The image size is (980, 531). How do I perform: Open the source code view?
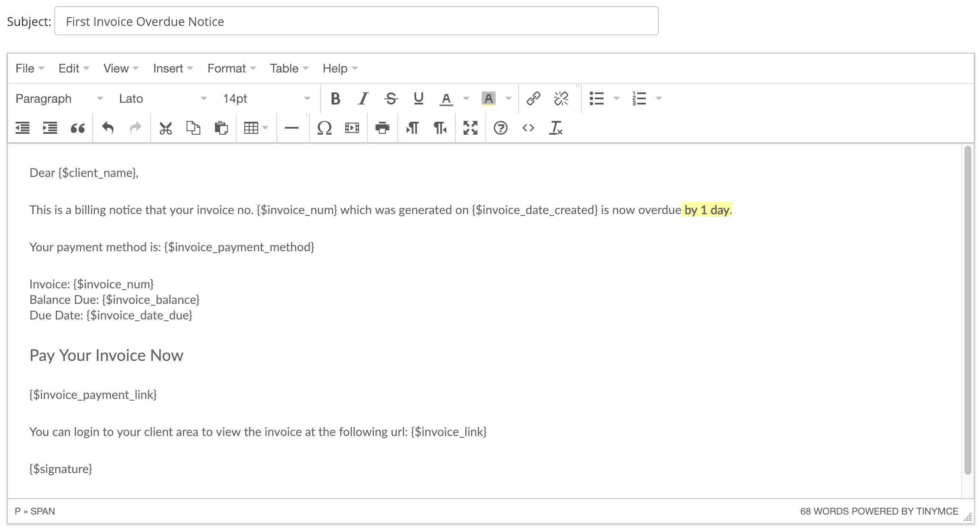click(528, 128)
